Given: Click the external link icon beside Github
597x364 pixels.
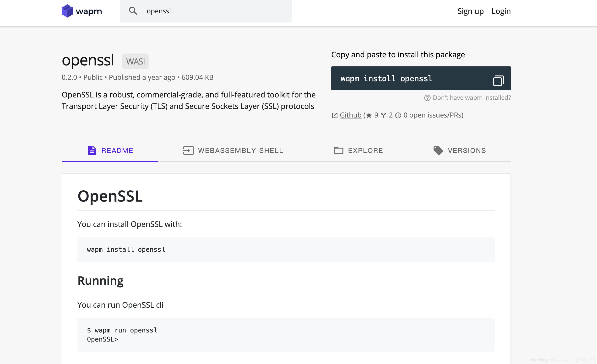Looking at the screenshot, I should click(x=335, y=116).
